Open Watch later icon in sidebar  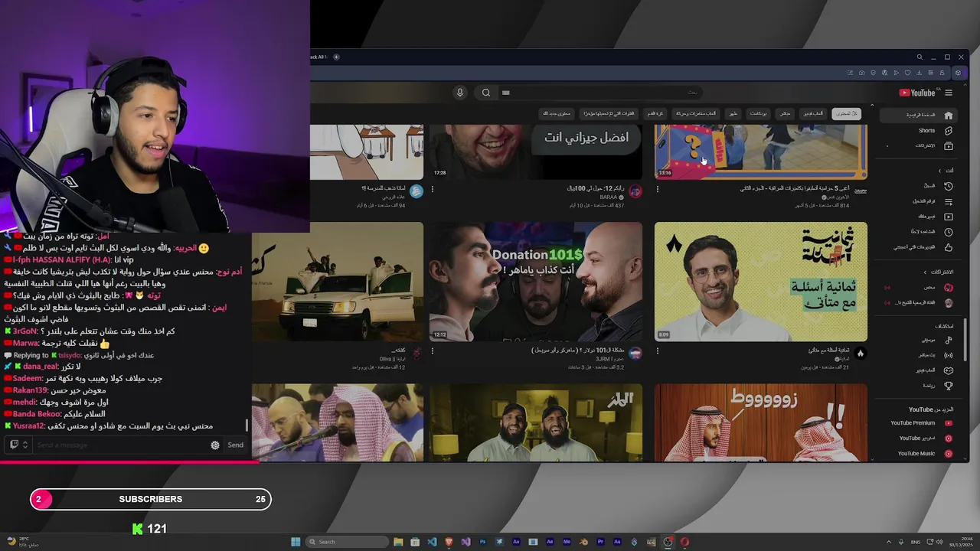click(949, 232)
